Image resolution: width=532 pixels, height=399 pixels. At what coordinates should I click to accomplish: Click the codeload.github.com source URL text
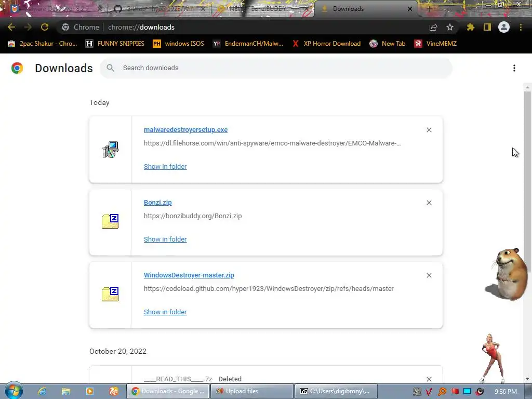[269, 289]
